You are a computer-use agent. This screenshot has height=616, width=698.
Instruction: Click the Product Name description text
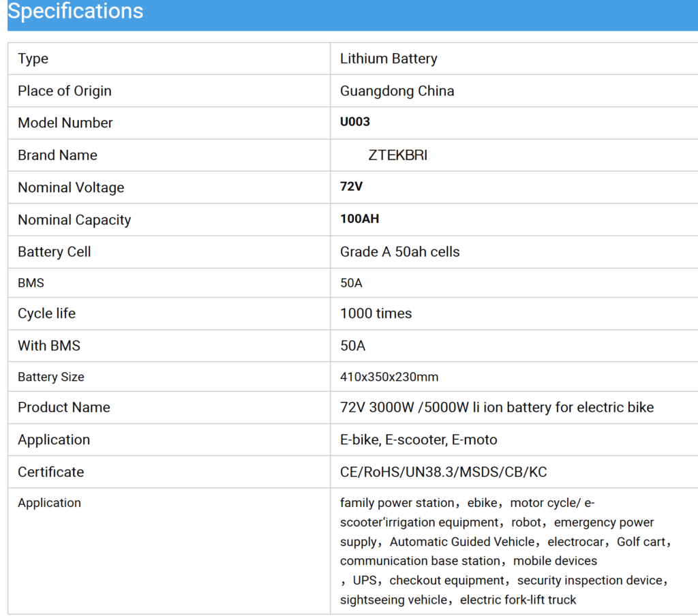click(x=496, y=407)
